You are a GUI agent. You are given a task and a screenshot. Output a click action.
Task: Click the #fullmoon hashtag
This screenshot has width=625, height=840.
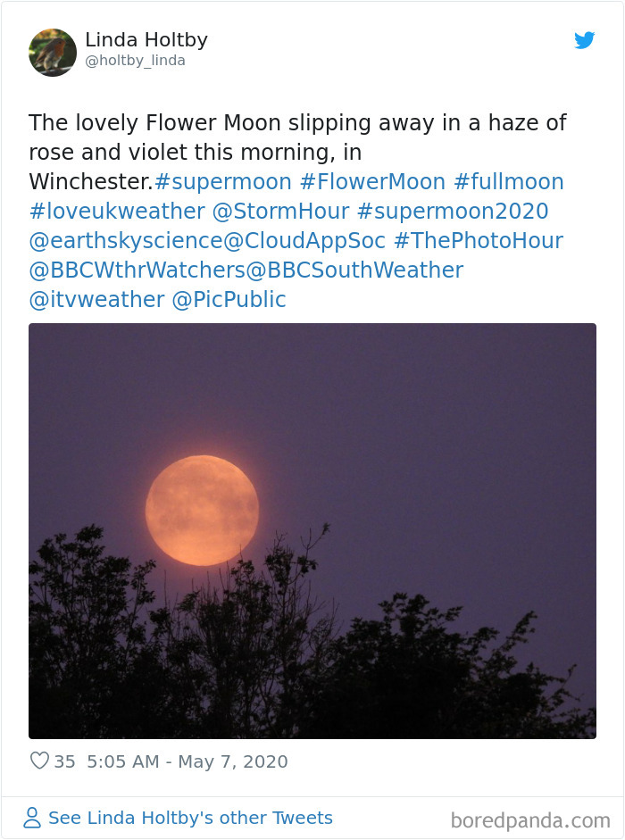click(x=509, y=181)
